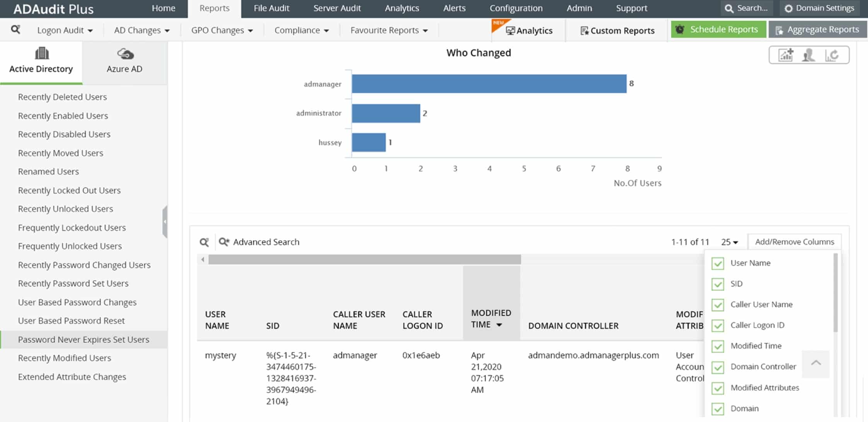
Task: Go to the Home tab
Action: pos(164,8)
